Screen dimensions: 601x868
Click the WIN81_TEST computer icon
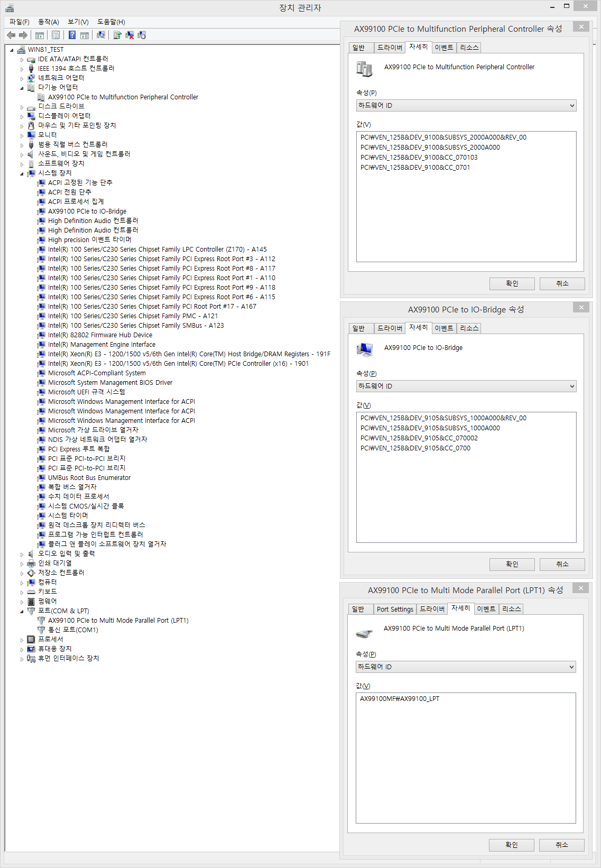pos(21,49)
